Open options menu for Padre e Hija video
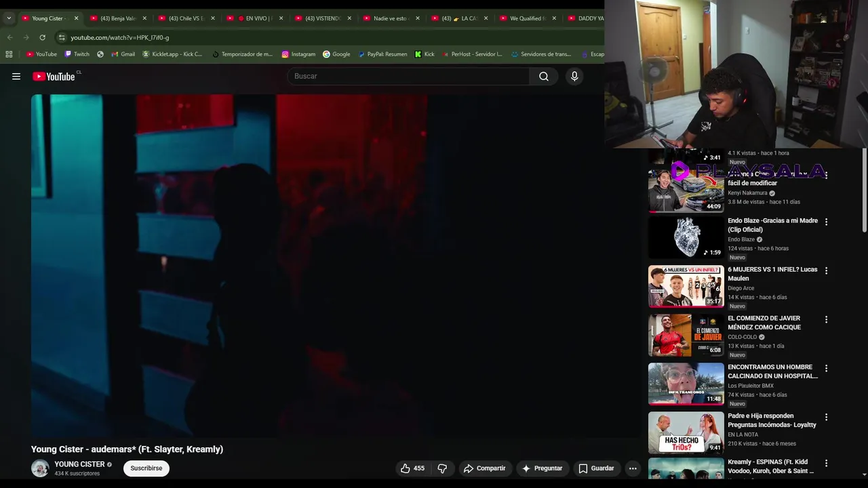Image resolution: width=868 pixels, height=488 pixels. point(826,417)
